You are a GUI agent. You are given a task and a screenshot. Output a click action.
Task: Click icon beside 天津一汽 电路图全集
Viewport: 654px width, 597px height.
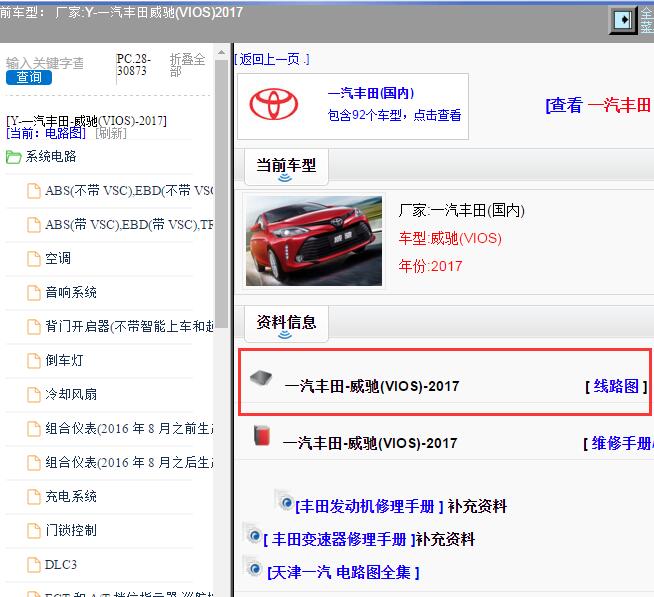254,568
